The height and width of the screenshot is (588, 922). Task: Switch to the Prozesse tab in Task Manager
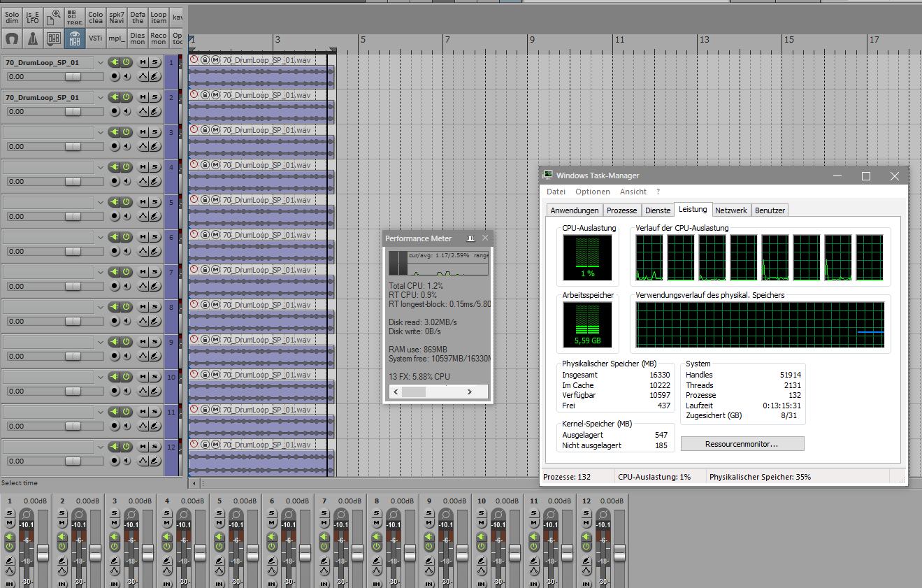point(621,210)
